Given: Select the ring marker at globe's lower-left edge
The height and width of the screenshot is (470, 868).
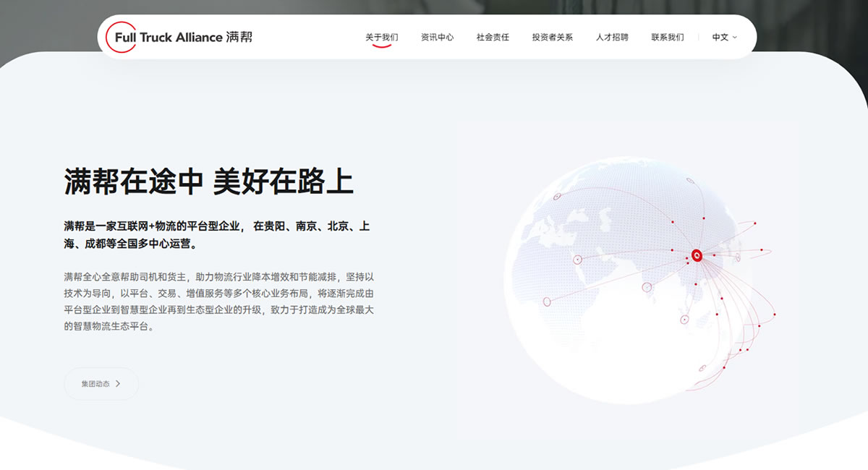Looking at the screenshot, I should click(547, 302).
